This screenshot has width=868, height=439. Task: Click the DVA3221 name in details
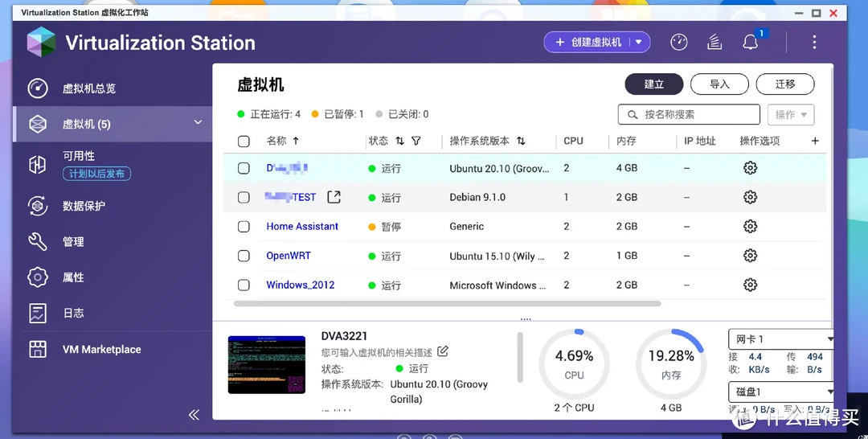(x=344, y=336)
